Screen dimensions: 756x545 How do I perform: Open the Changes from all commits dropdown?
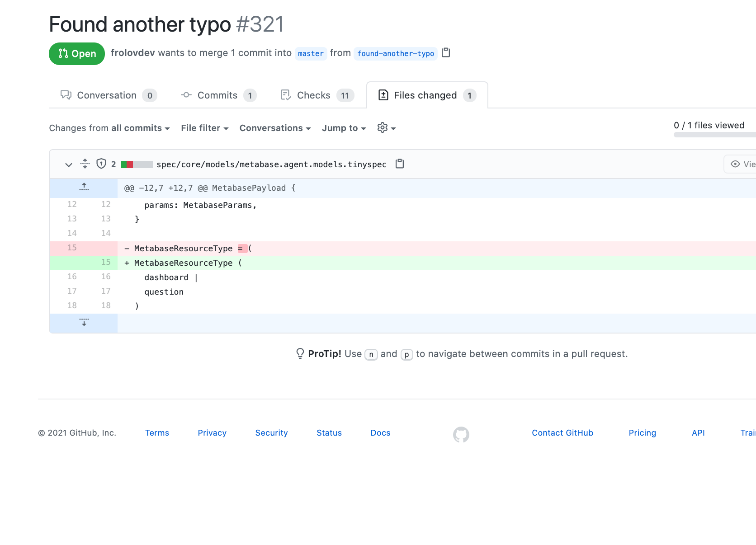point(109,128)
